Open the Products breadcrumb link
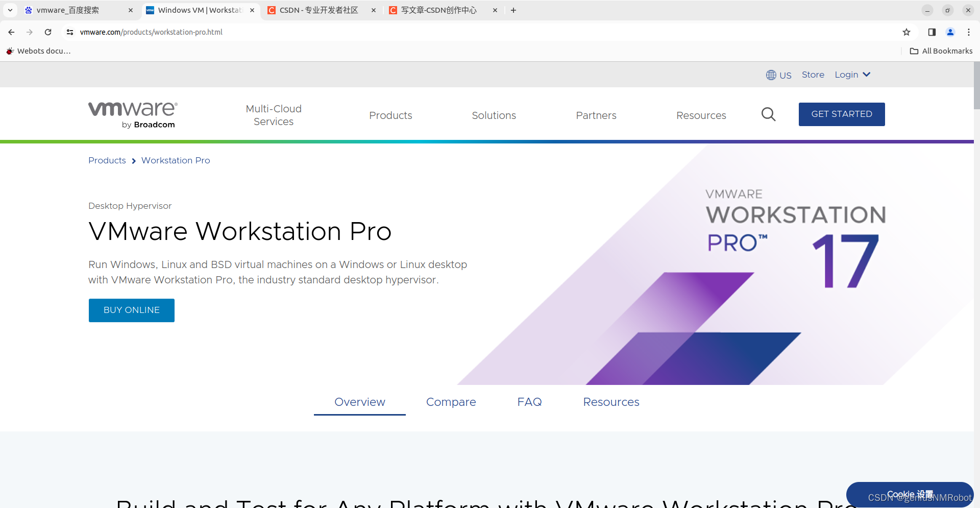This screenshot has width=980, height=508. point(107,160)
